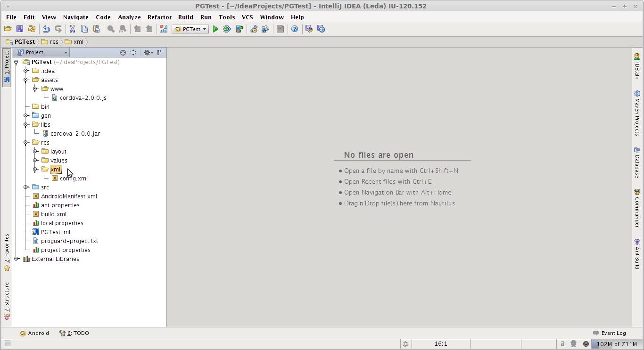
Task: Expand the .idea folder node
Action: pos(26,71)
